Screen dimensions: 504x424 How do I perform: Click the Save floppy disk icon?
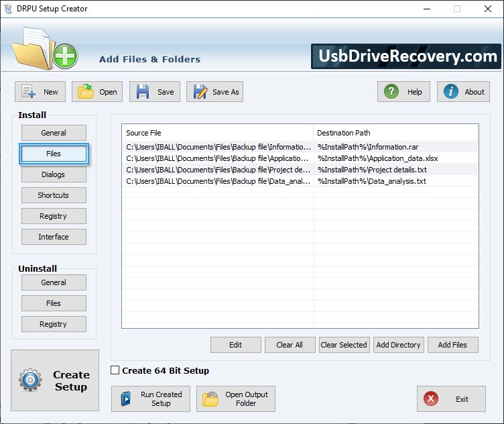[142, 91]
